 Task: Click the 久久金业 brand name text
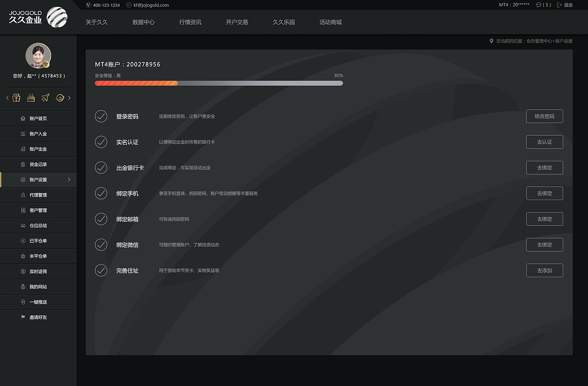25,20
